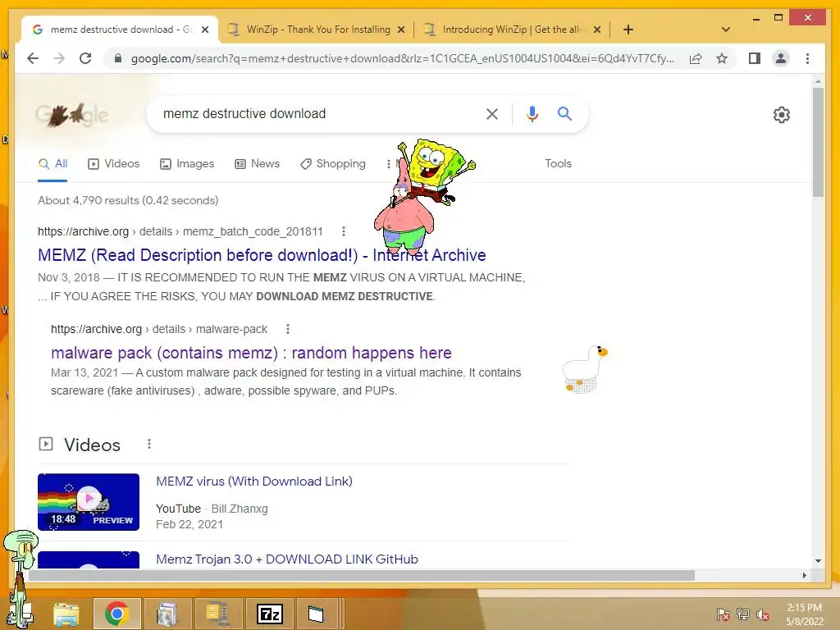
Task: Click the forward navigation arrow
Action: click(x=59, y=58)
